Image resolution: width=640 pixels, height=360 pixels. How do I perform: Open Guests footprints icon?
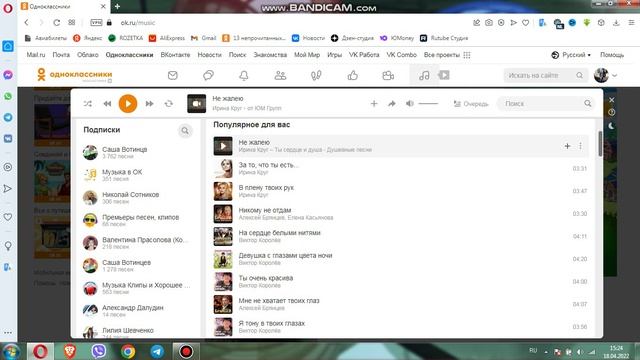316,76
